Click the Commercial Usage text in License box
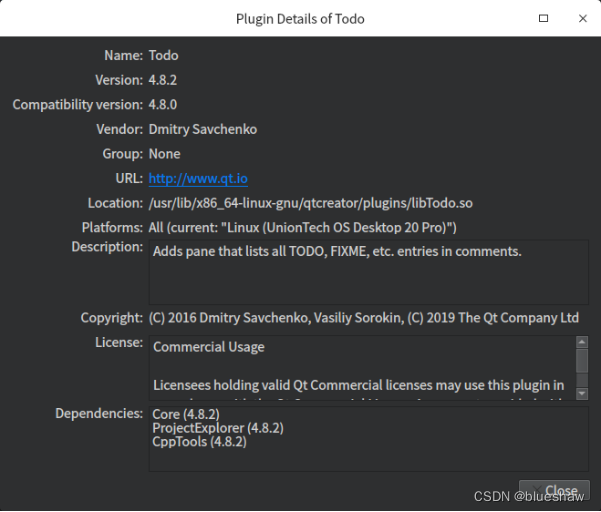Screen dimensions: 601x512 pyautogui.click(x=209, y=348)
